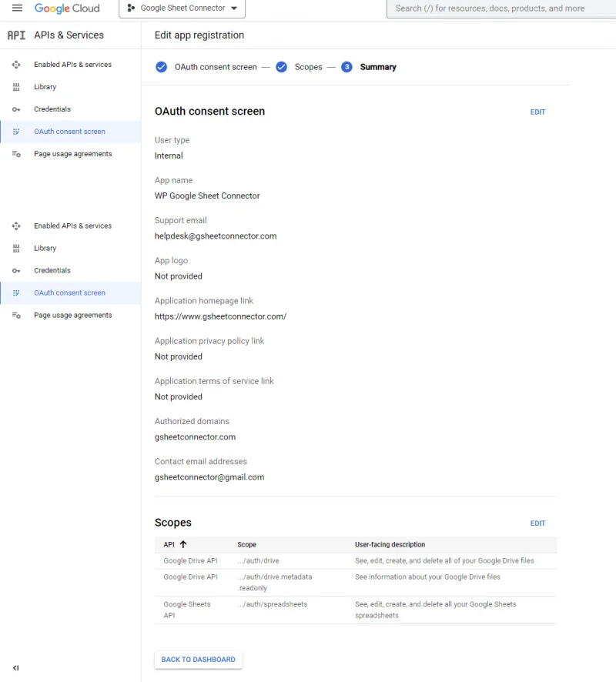Click Enabled APIs icon in upper sidebar group

coord(16,65)
